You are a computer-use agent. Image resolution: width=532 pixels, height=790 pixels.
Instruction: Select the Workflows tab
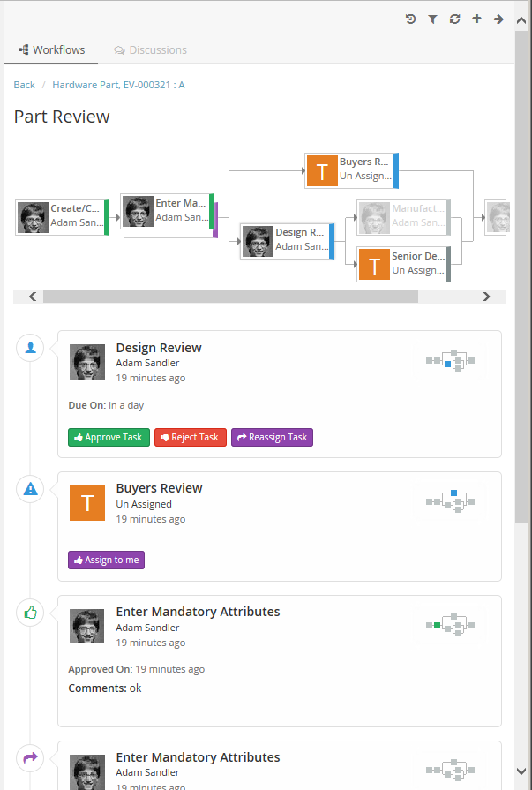pyautogui.click(x=52, y=50)
